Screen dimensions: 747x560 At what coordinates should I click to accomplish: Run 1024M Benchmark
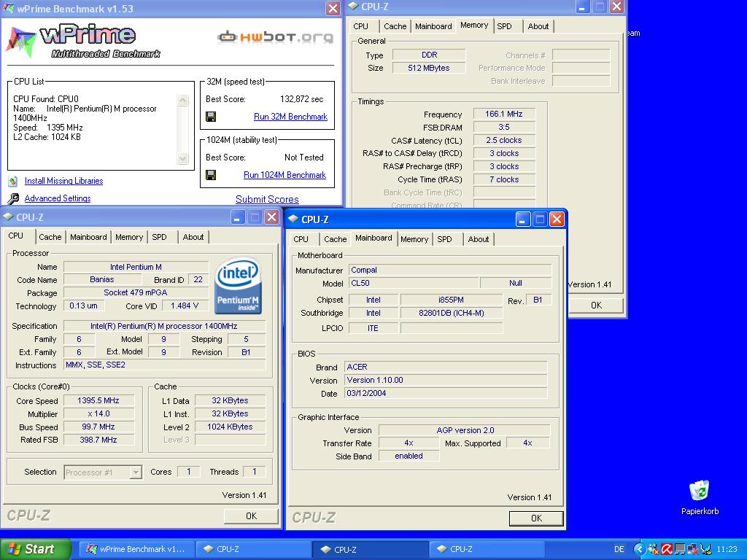click(x=285, y=175)
